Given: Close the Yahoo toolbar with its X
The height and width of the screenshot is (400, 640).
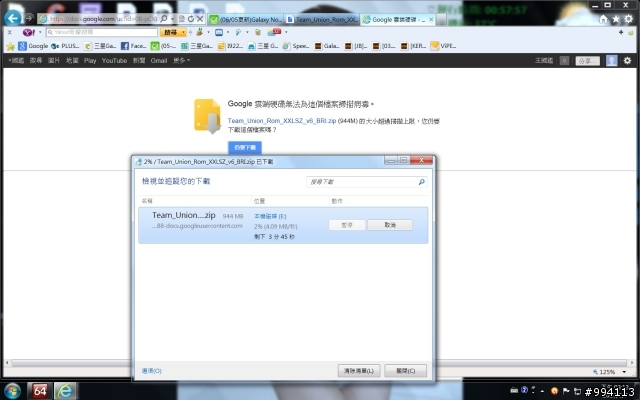Looking at the screenshot, I should (10, 32).
